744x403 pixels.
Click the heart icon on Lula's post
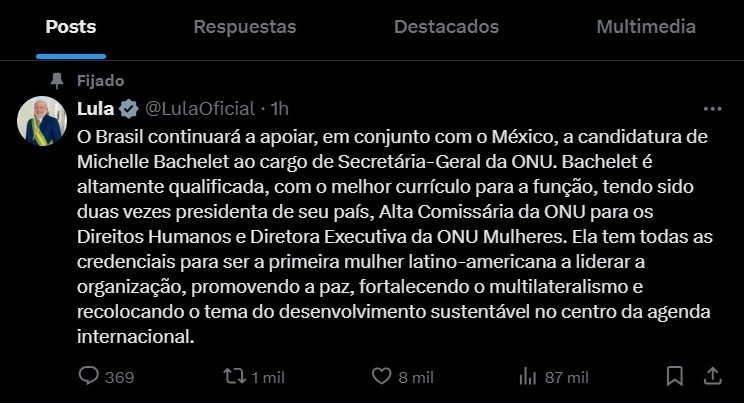pyautogui.click(x=381, y=376)
